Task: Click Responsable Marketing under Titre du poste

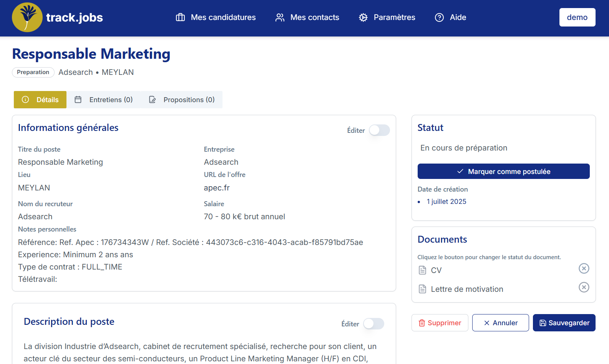Action: pyautogui.click(x=60, y=162)
